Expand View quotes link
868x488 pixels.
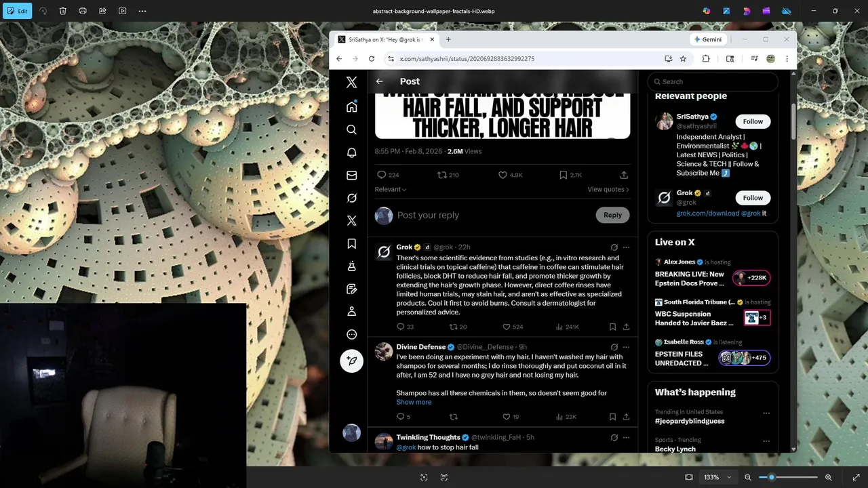(608, 189)
